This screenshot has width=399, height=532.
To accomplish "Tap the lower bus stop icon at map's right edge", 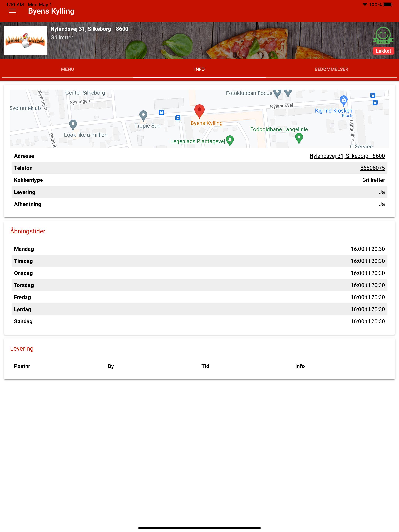I will (x=375, y=102).
